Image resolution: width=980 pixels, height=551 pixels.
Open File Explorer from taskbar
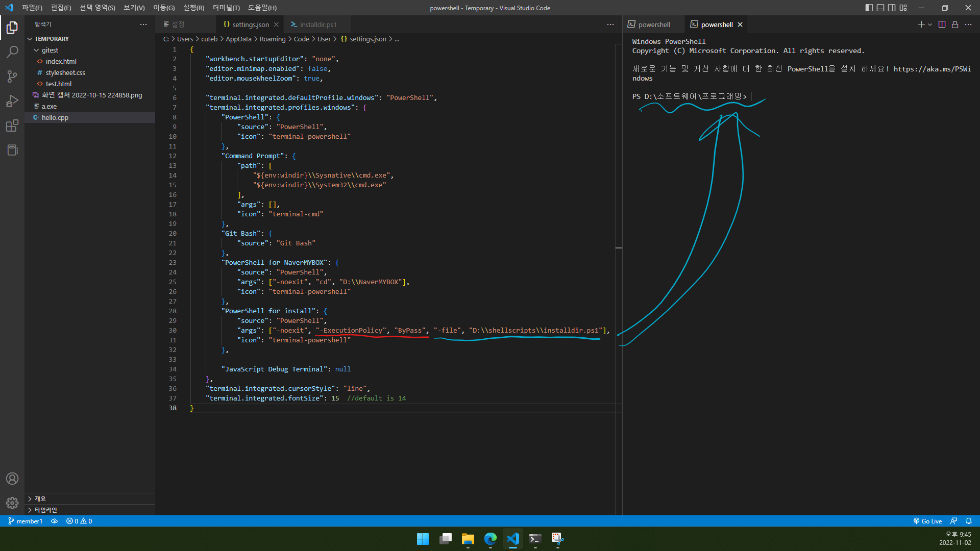[x=468, y=539]
